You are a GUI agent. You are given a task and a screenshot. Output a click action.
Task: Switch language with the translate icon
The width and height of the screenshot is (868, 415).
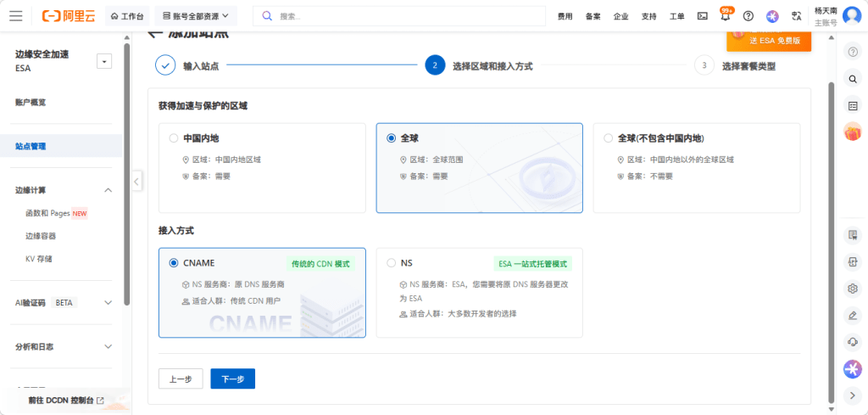pyautogui.click(x=797, y=16)
